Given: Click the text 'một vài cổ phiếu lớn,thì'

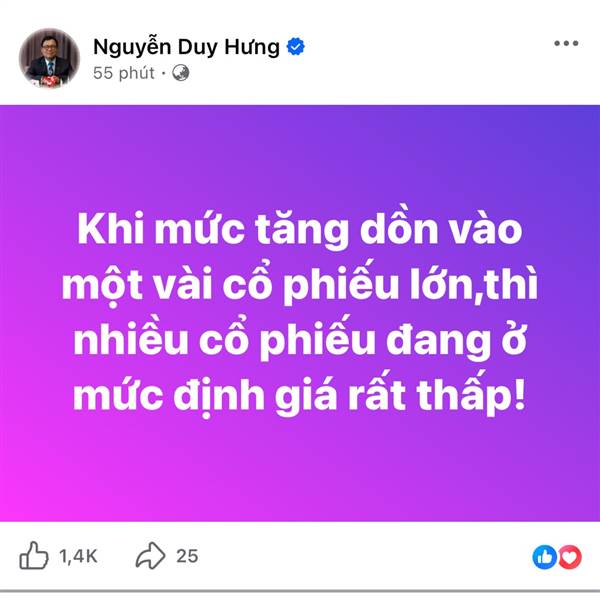Looking at the screenshot, I should [300, 285].
